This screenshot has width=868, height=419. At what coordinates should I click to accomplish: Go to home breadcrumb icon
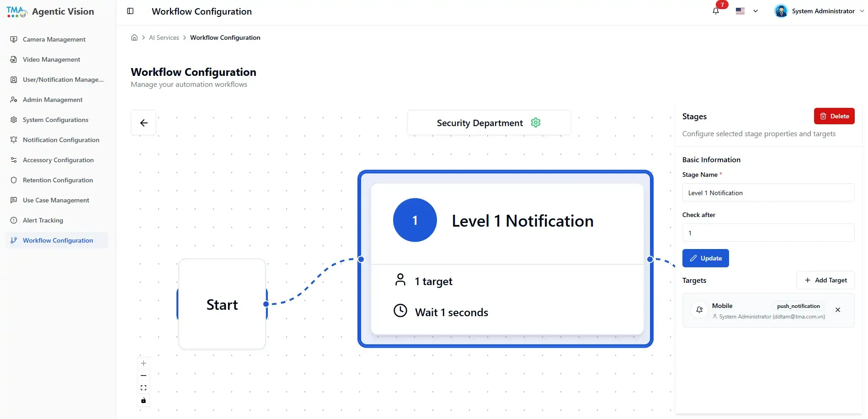pyautogui.click(x=134, y=37)
